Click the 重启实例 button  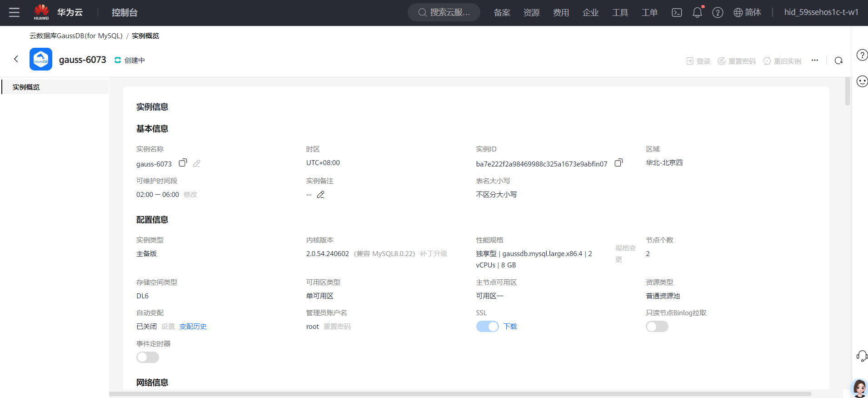pyautogui.click(x=782, y=61)
